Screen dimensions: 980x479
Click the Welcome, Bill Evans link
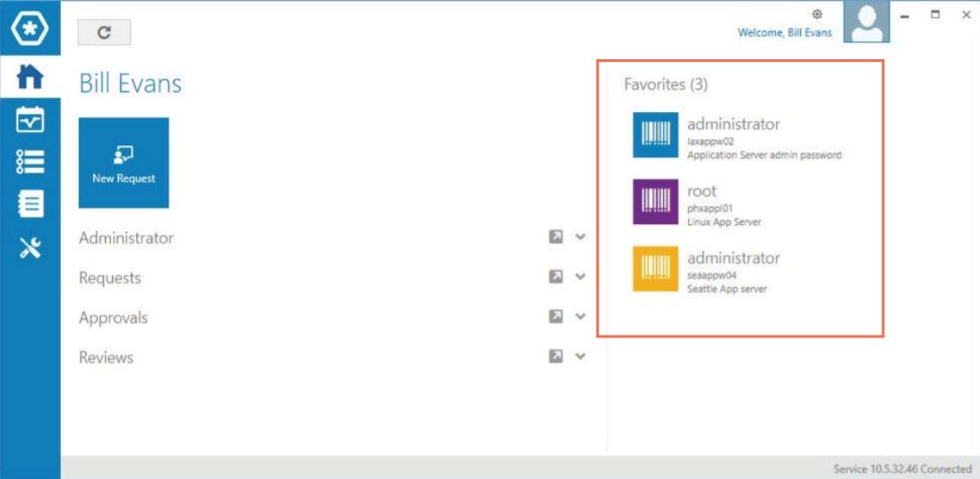point(785,33)
